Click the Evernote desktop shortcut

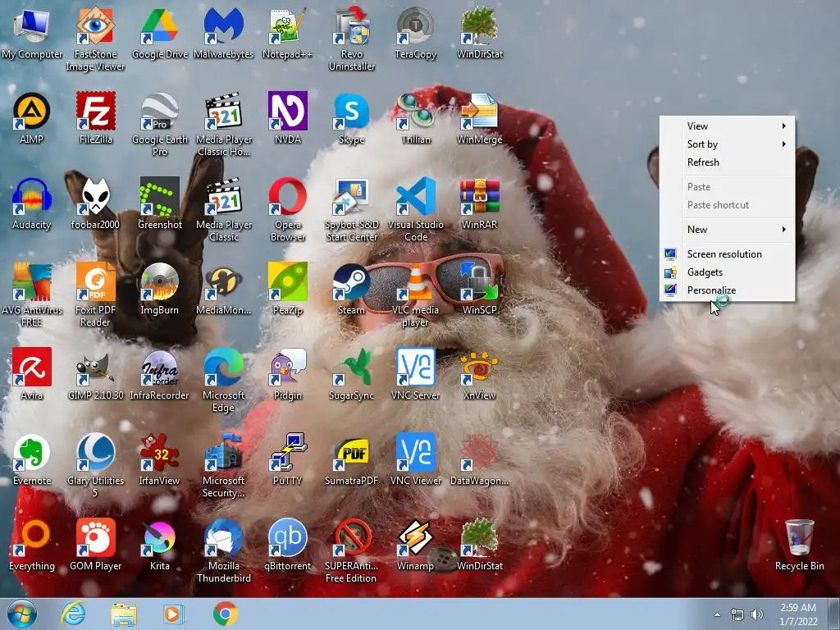(x=32, y=459)
